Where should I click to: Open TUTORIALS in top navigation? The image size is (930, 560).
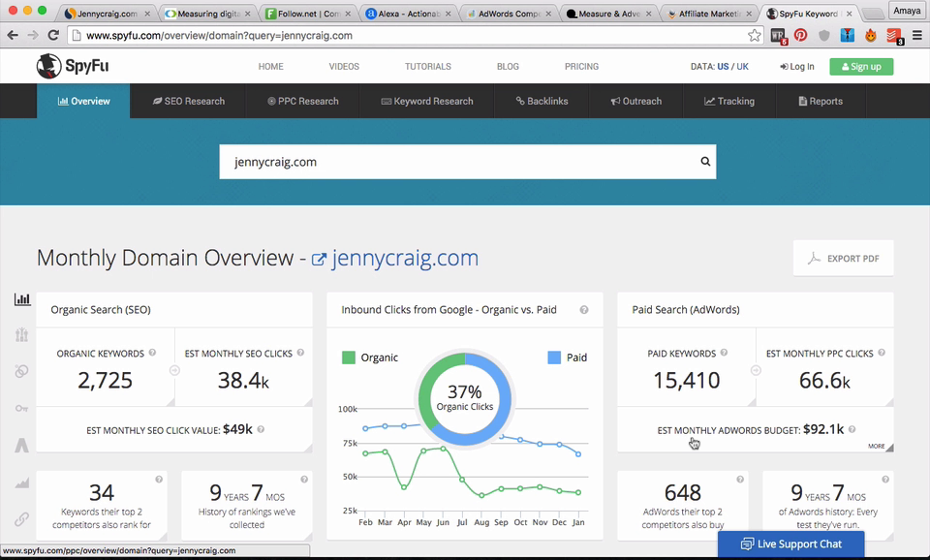(x=428, y=67)
